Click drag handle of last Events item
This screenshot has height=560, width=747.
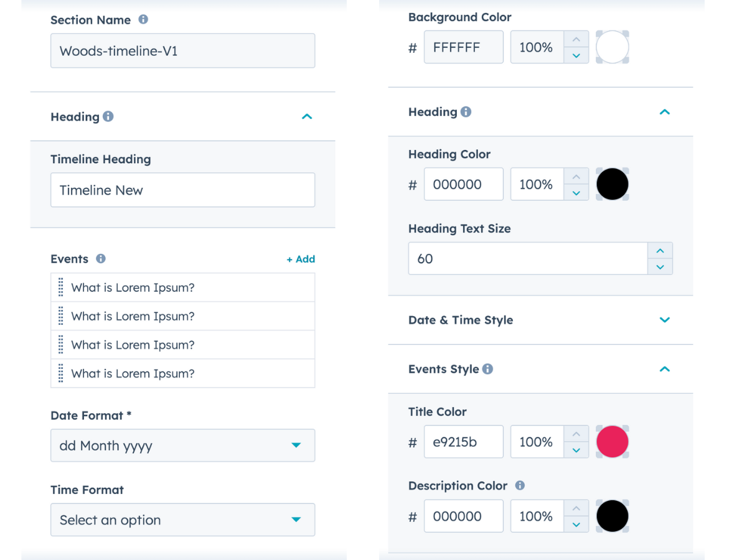(x=61, y=373)
